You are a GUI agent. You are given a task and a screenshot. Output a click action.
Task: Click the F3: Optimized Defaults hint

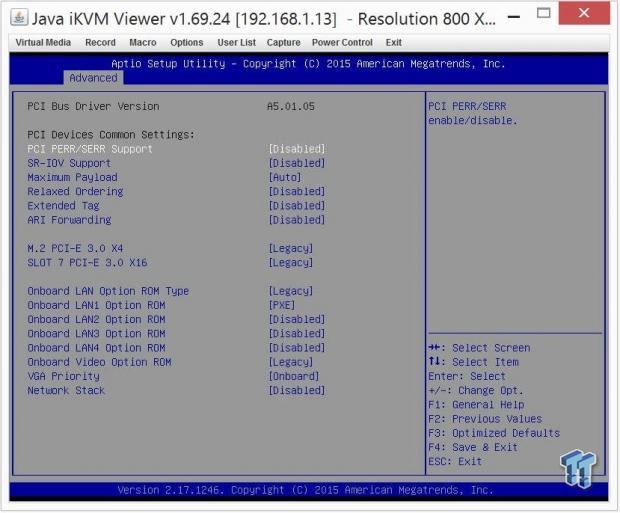494,433
